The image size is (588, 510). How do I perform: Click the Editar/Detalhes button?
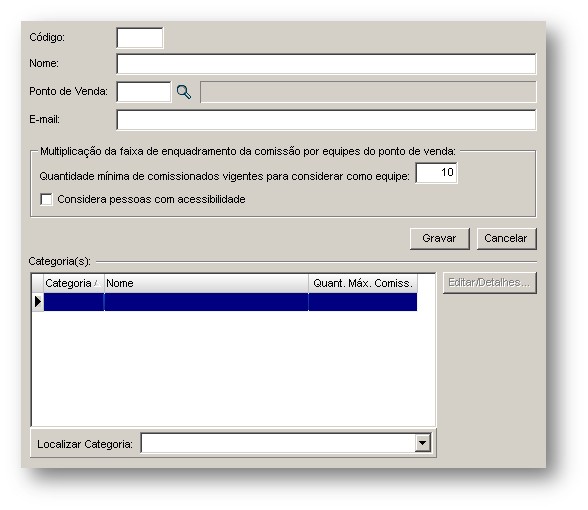pos(489,283)
